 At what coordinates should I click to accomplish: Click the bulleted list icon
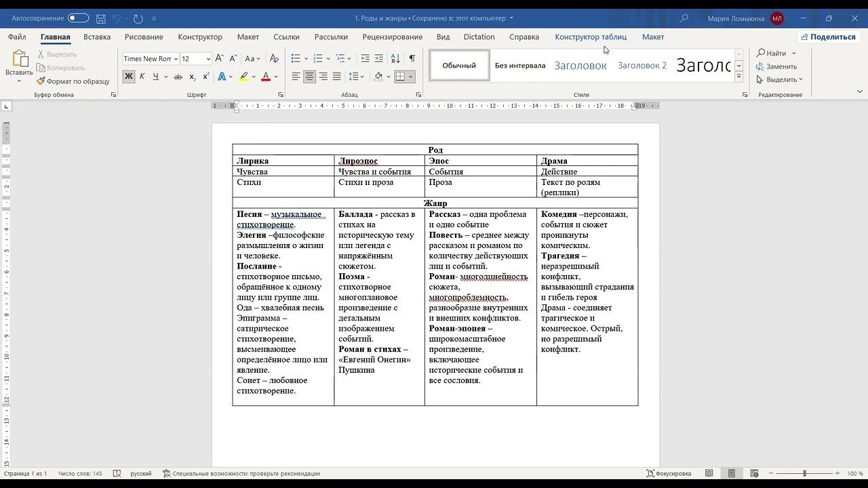pos(296,59)
